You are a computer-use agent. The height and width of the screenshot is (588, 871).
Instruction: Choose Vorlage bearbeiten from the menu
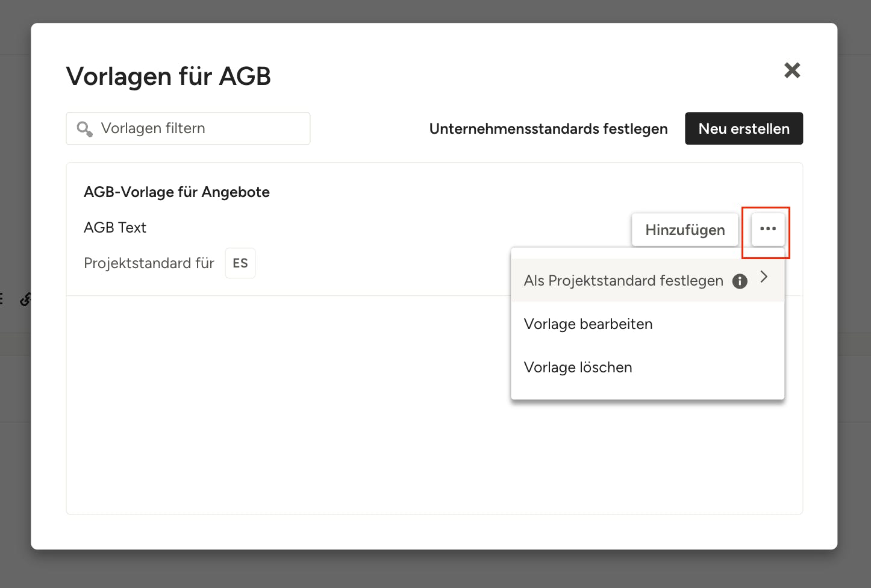pos(648,324)
